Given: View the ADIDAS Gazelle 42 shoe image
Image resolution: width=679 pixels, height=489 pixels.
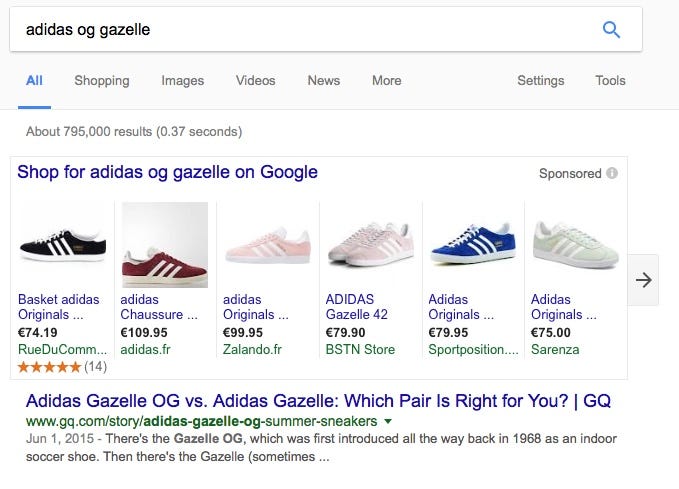Looking at the screenshot, I should pos(369,245).
